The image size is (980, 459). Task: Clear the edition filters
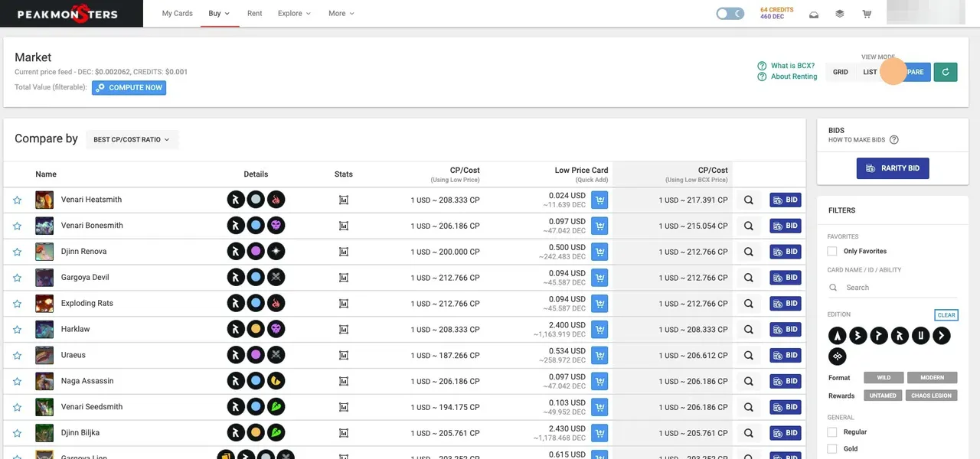(x=946, y=315)
